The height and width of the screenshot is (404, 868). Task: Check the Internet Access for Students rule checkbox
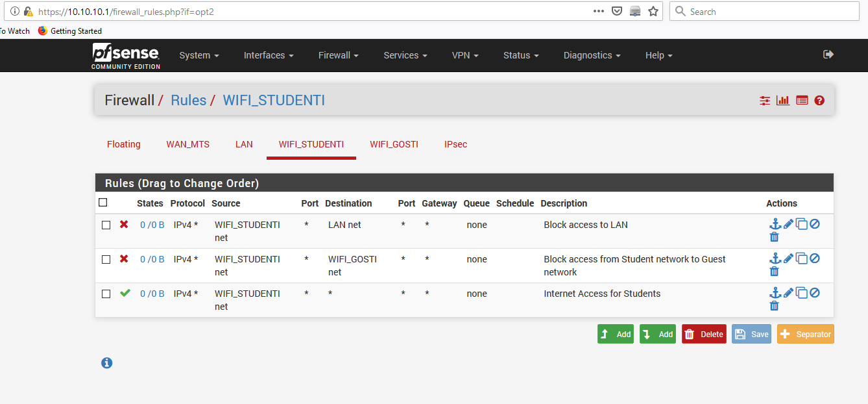click(106, 294)
